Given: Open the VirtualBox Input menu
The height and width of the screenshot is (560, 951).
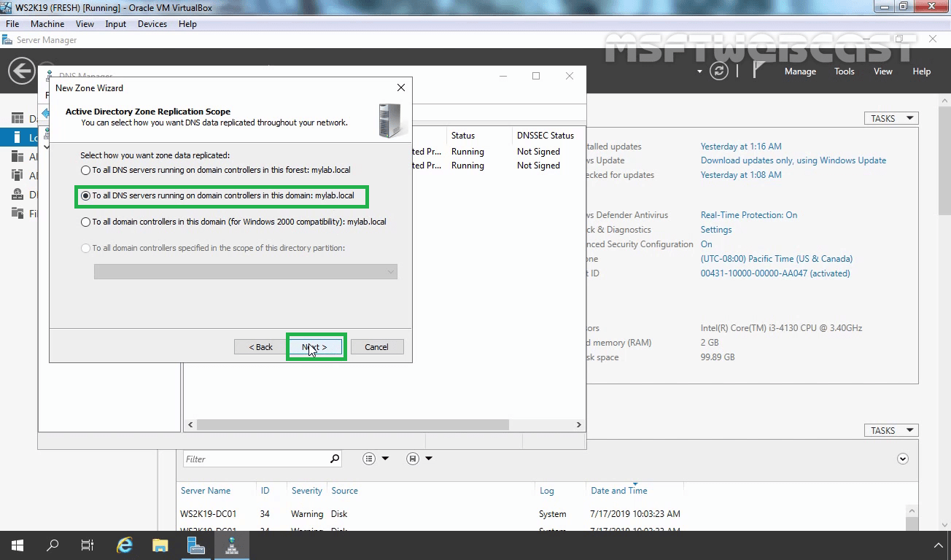Looking at the screenshot, I should pos(115,24).
